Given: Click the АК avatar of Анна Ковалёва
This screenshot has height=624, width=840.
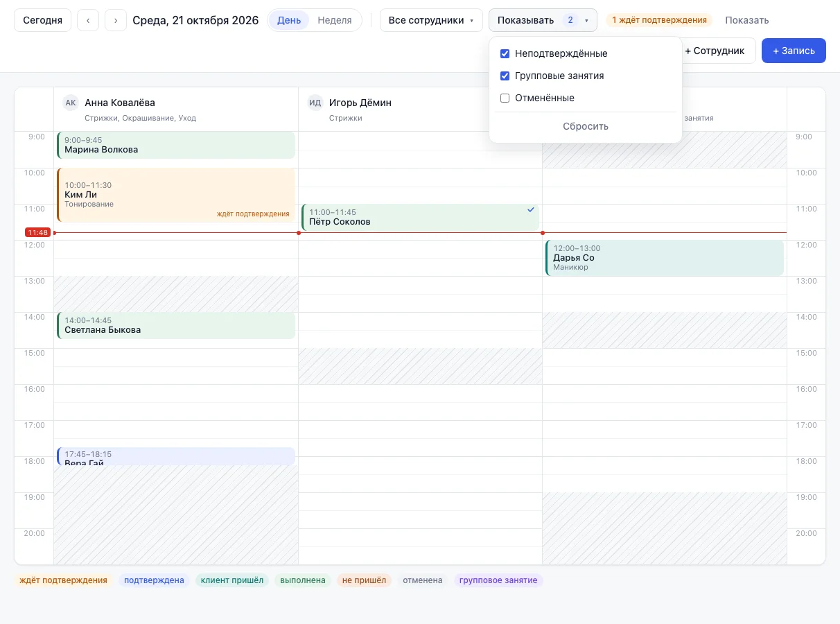Looking at the screenshot, I should [70, 103].
